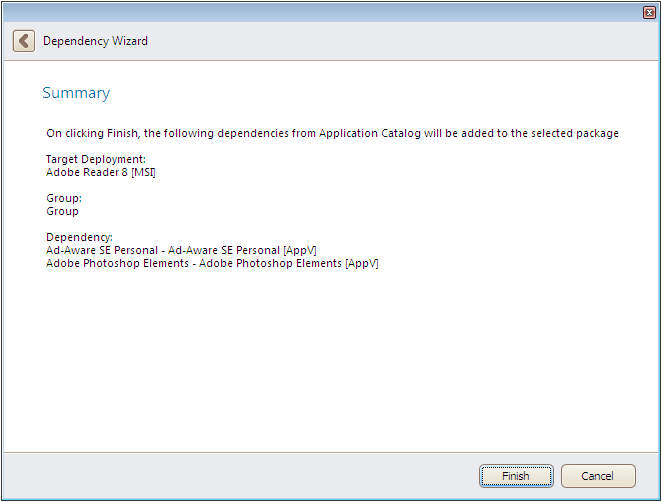Screen dimensions: 662x502
Task: Select the Summary heading
Action: [76, 93]
